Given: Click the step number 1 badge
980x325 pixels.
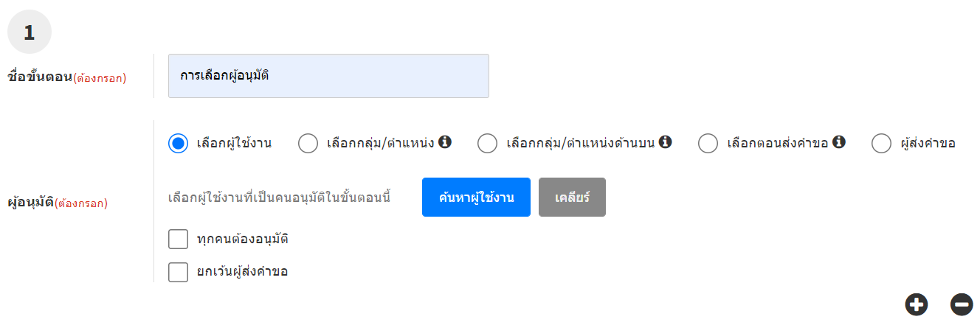Looking at the screenshot, I should pyautogui.click(x=29, y=32).
